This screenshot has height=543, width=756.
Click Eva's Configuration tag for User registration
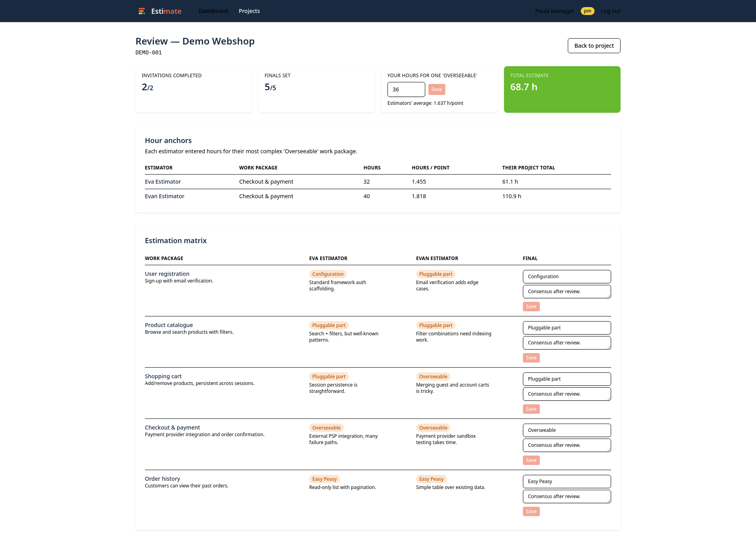[x=328, y=274]
